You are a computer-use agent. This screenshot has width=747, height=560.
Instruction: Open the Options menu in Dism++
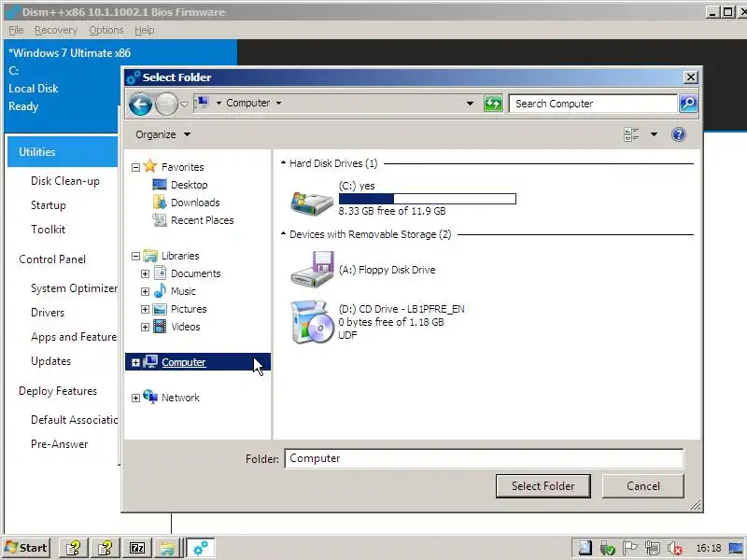(106, 30)
